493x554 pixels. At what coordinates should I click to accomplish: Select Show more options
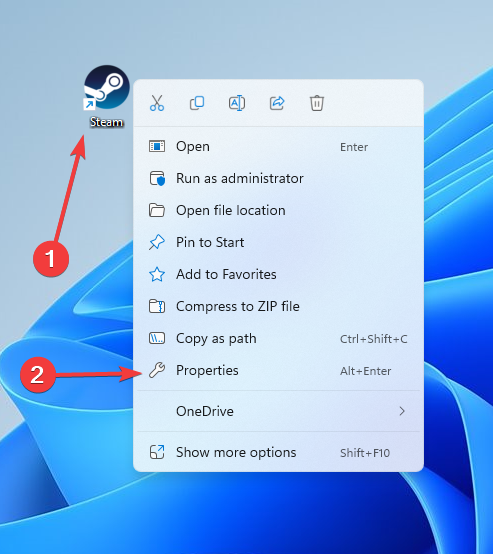pos(278,452)
